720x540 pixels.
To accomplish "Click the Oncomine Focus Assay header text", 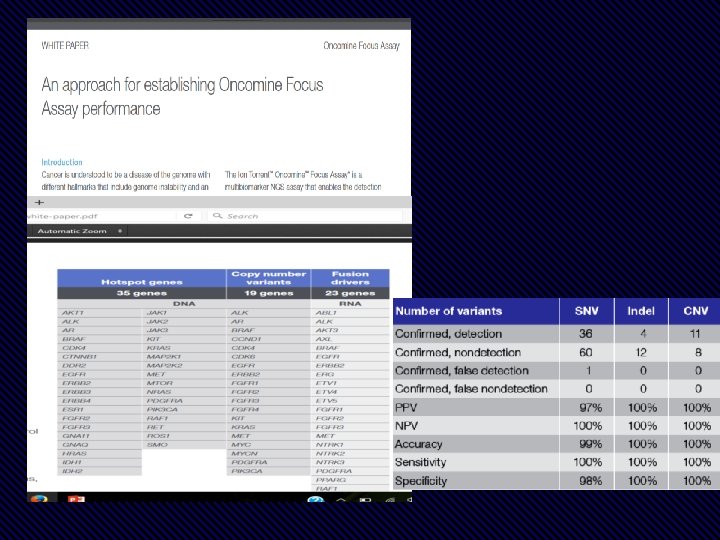I will [361, 45].
